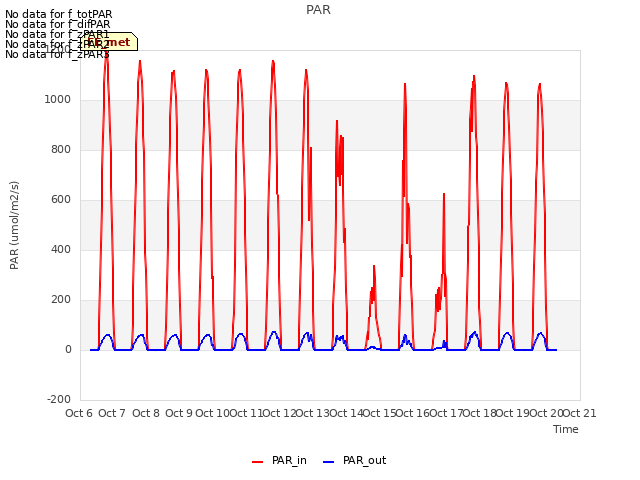Click the x-axis date label Oct 21

580,413
